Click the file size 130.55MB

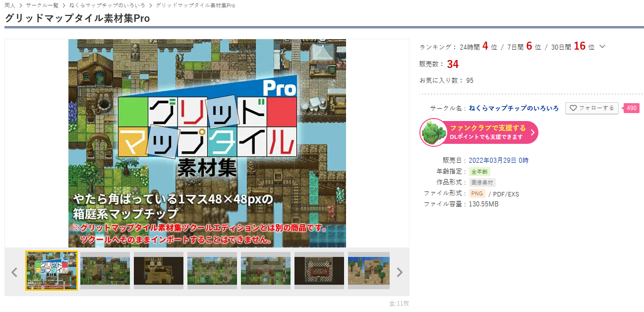[484, 204]
